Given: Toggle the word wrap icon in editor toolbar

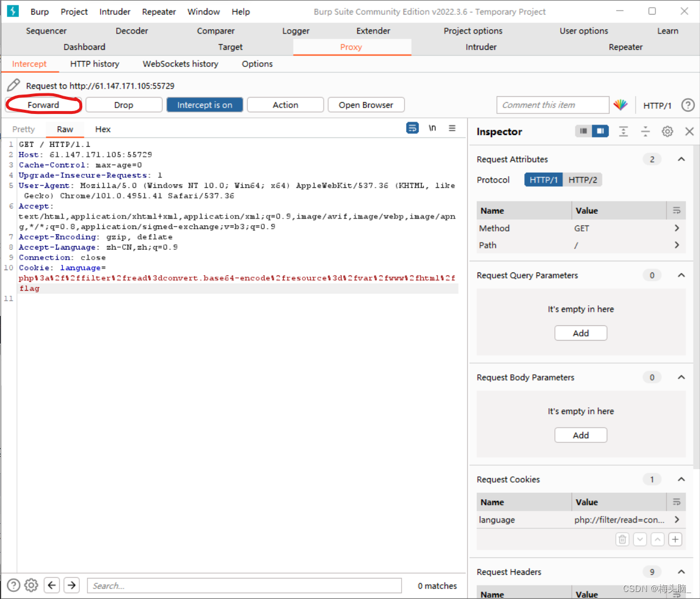Looking at the screenshot, I should coord(412,128).
